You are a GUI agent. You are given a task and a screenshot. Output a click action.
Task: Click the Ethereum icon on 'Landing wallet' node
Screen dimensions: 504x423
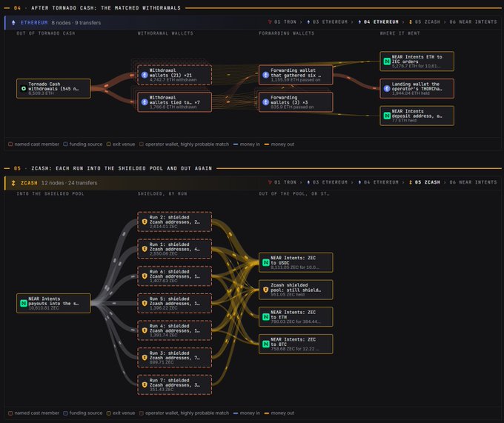pos(387,88)
